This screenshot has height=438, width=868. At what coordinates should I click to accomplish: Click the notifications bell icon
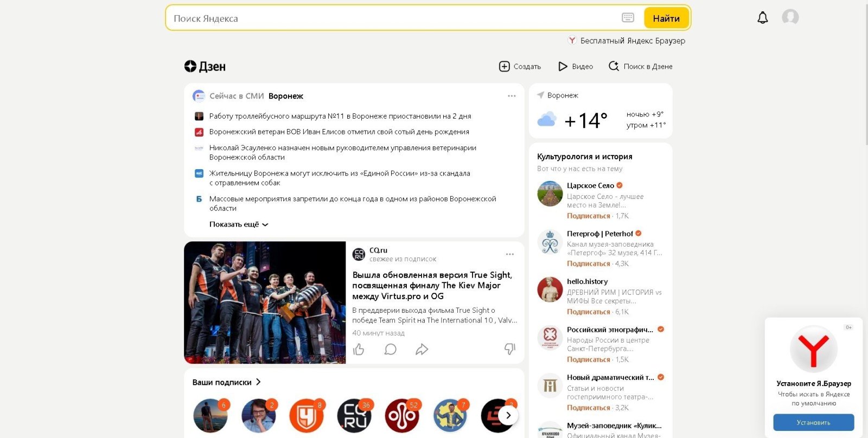(762, 18)
